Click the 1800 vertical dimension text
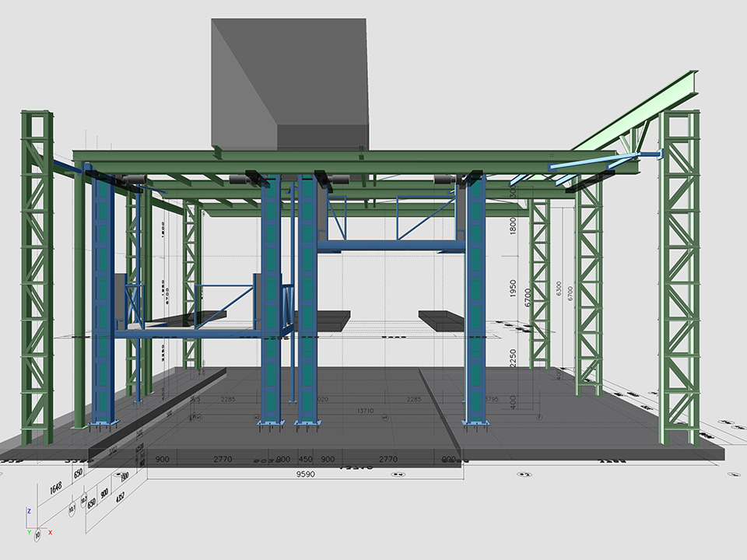747x560 pixels. [512, 226]
